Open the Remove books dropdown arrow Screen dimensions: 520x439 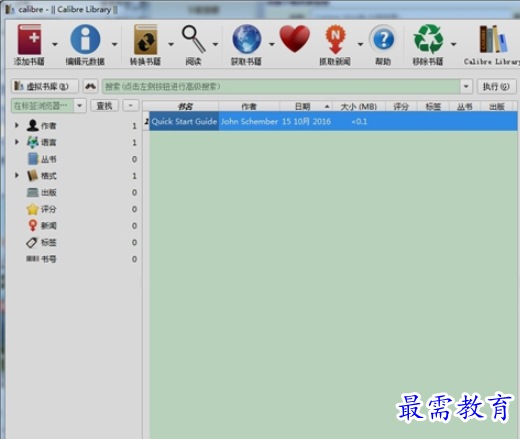click(x=454, y=44)
